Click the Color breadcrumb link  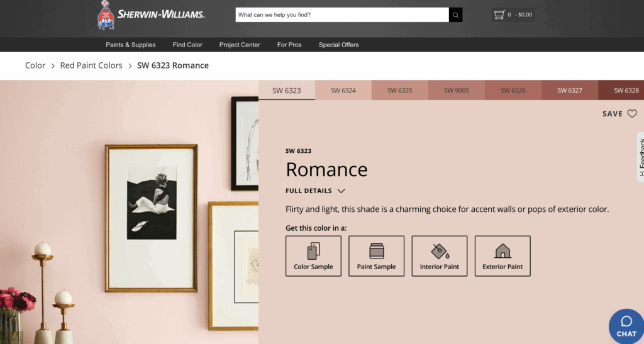click(x=35, y=65)
